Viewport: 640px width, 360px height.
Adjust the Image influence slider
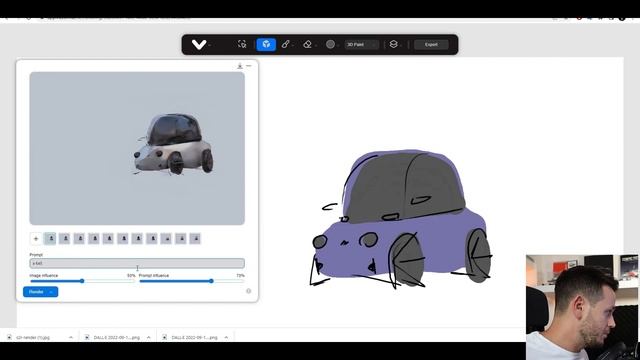pyautogui.click(x=82, y=281)
